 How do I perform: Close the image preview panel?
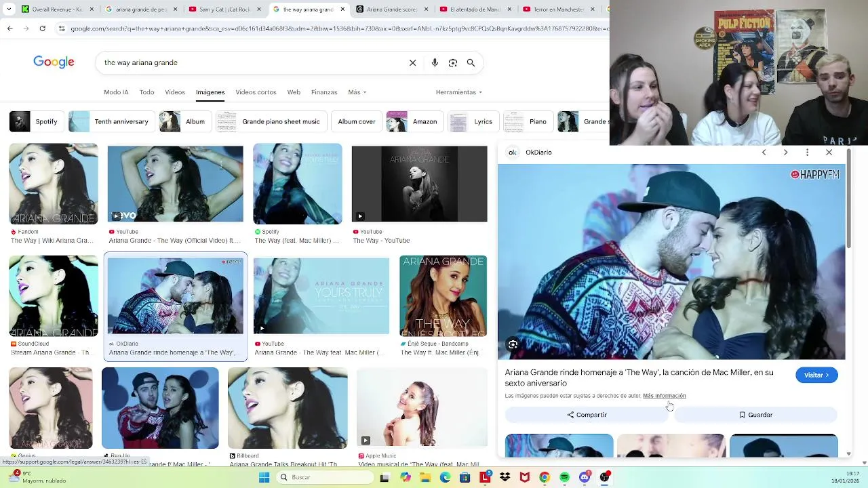coord(829,152)
